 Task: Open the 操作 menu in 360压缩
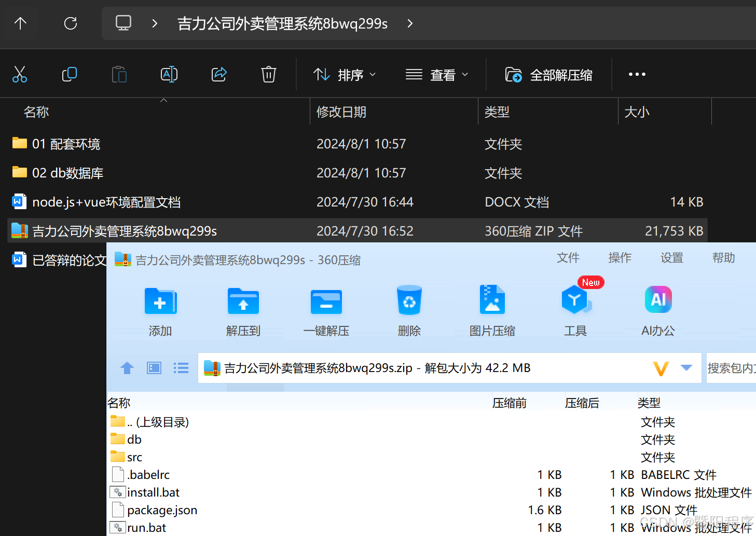pyautogui.click(x=620, y=258)
